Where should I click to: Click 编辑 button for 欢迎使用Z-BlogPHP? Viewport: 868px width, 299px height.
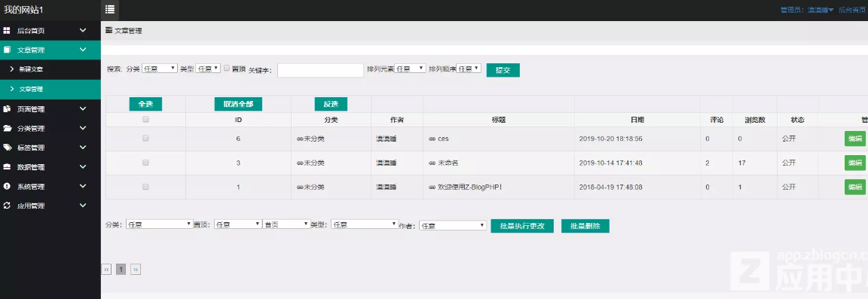(x=855, y=187)
